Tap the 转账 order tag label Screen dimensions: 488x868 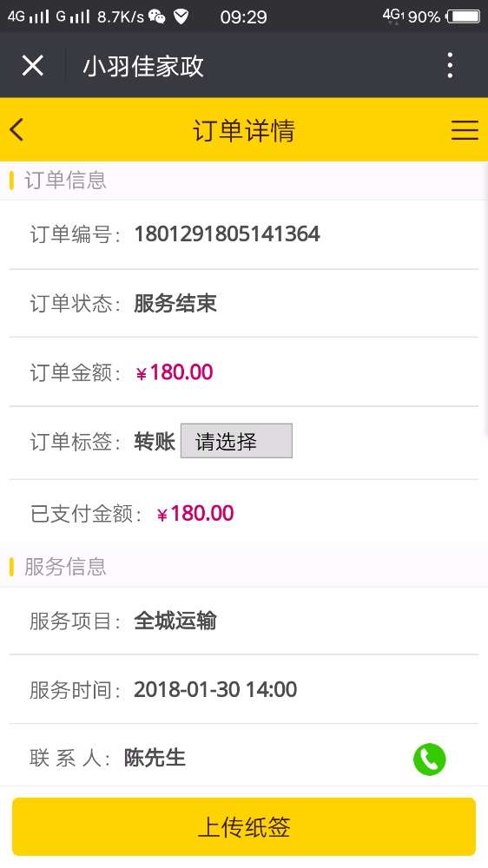point(155,442)
